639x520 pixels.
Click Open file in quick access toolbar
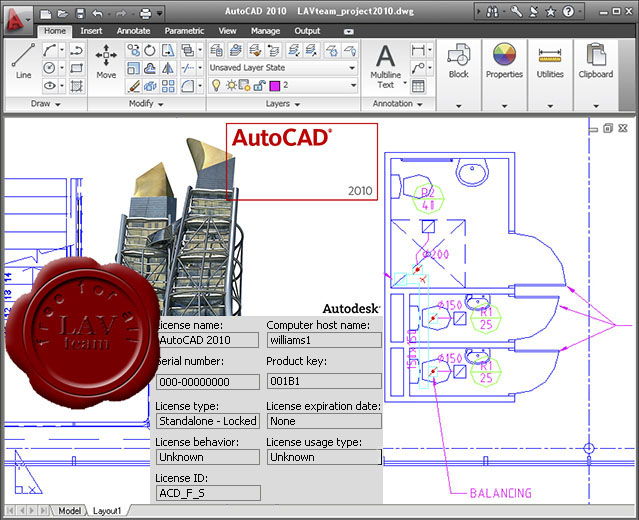pyautogui.click(x=62, y=14)
